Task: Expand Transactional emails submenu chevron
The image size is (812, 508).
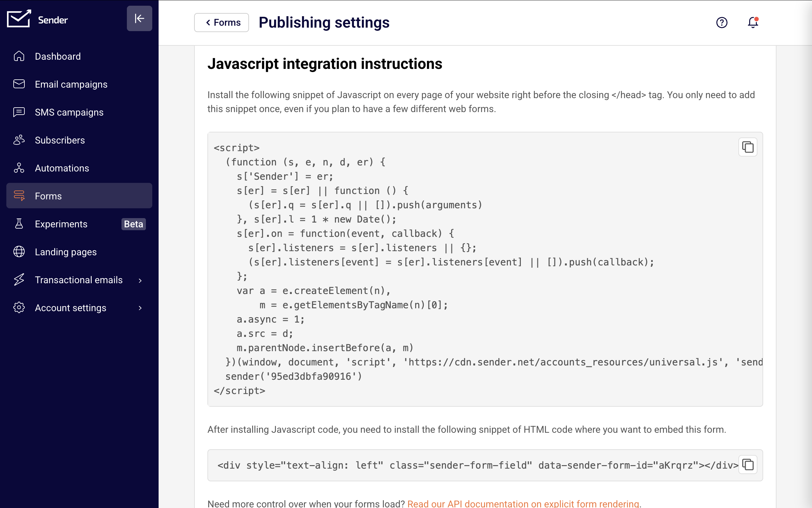Action: click(x=140, y=280)
